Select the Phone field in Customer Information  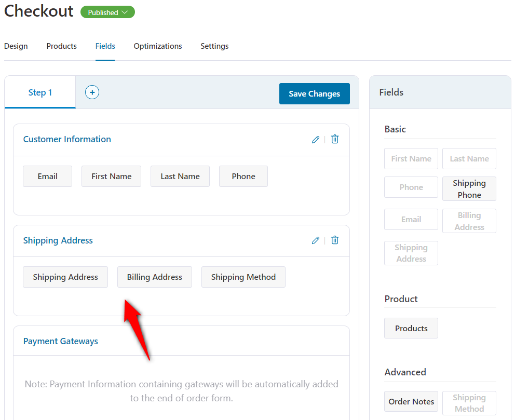[x=243, y=177]
